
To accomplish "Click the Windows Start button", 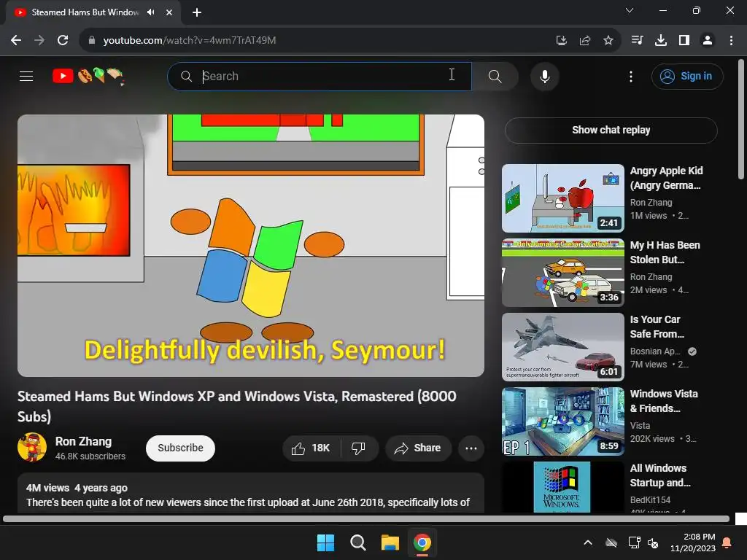I will tap(326, 542).
